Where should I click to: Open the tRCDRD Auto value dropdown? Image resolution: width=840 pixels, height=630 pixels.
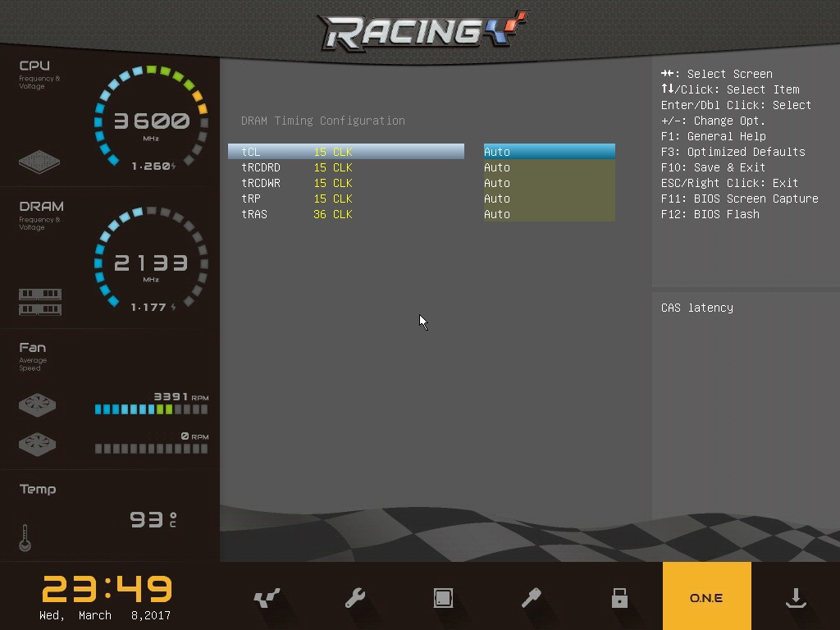[x=549, y=167]
